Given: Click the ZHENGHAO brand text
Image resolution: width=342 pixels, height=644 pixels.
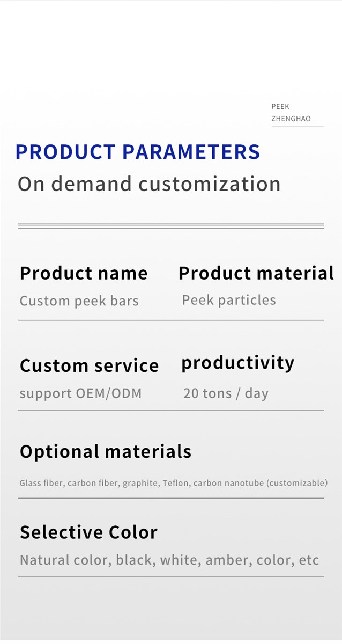Looking at the screenshot, I should tap(291, 119).
